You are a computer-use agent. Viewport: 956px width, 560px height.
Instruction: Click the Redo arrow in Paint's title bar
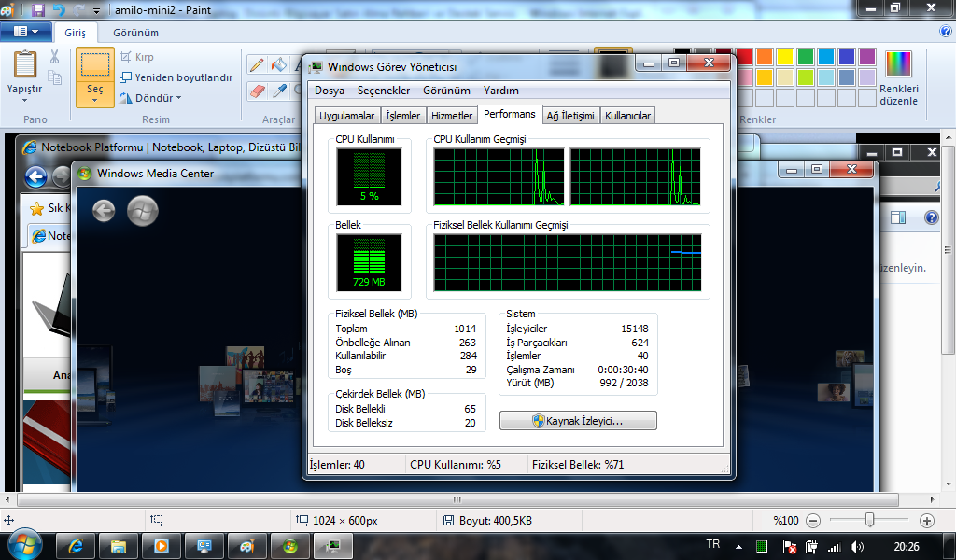78,9
